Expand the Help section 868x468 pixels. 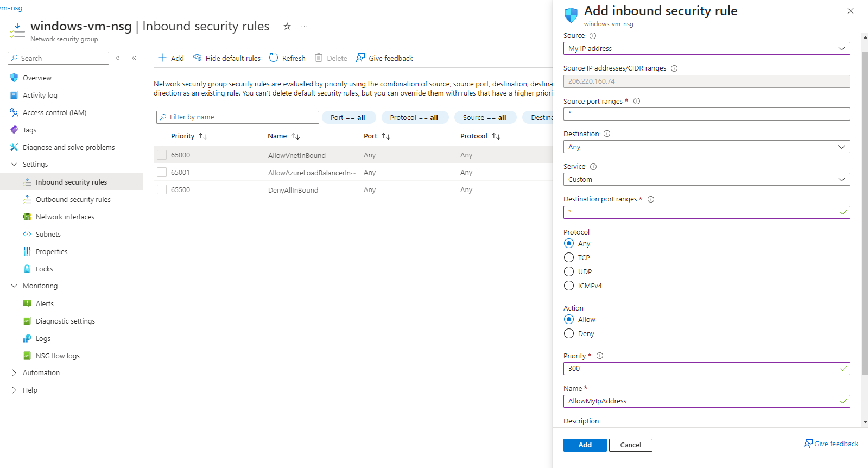[x=14, y=390]
